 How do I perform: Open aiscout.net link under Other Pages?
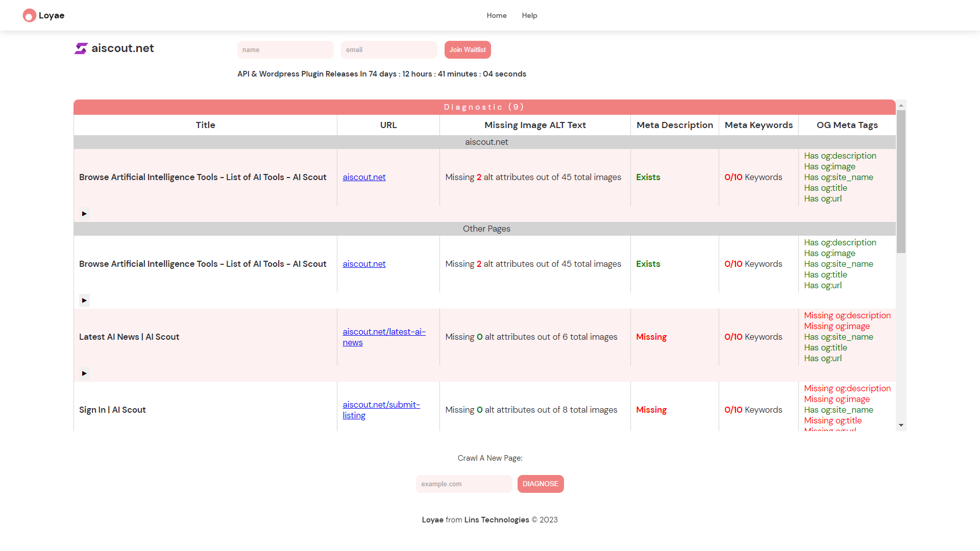pos(364,264)
